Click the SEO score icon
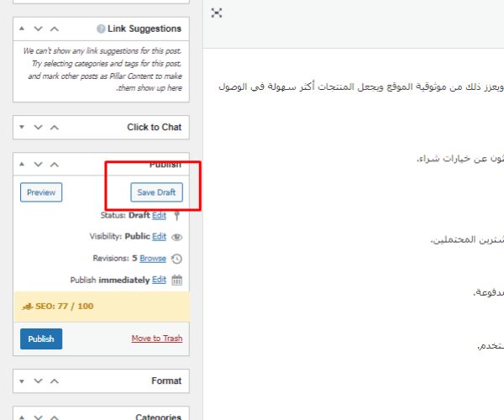This screenshot has height=420, width=504. [28, 307]
